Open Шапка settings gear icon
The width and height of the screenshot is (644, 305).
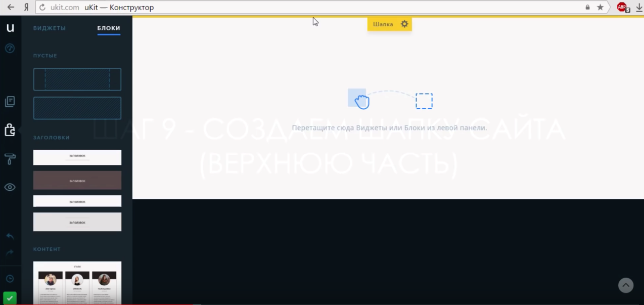click(404, 24)
